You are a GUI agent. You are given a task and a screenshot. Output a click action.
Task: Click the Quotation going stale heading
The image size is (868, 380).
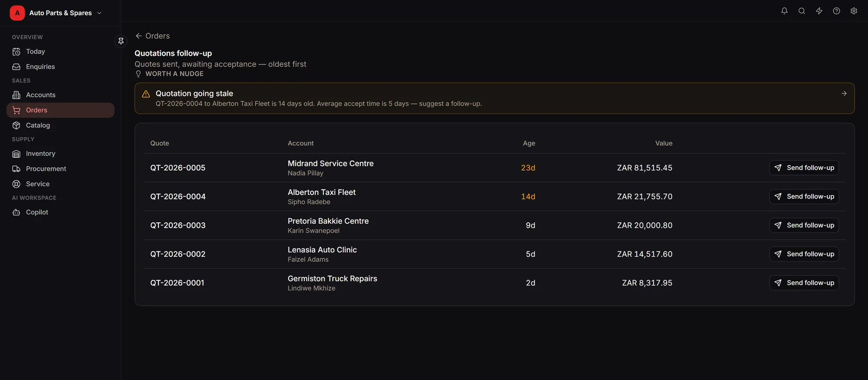[194, 93]
